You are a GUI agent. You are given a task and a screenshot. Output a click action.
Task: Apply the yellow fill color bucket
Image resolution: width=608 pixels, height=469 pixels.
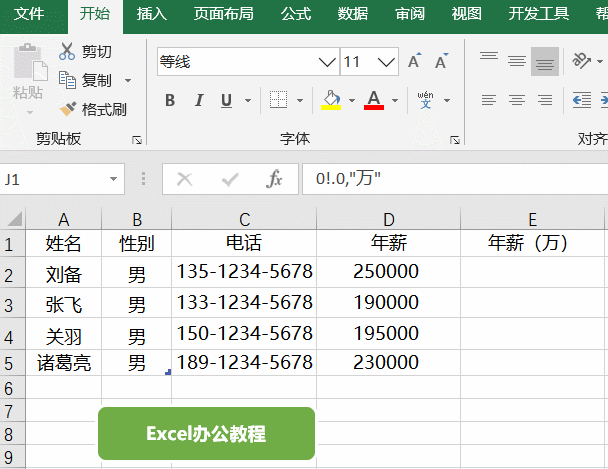pos(331,100)
